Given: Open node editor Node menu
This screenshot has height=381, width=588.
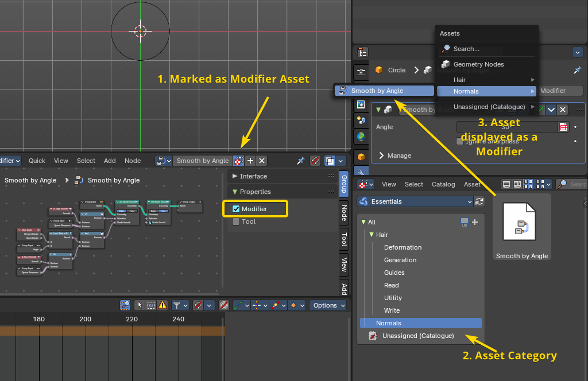Looking at the screenshot, I should (x=133, y=161).
